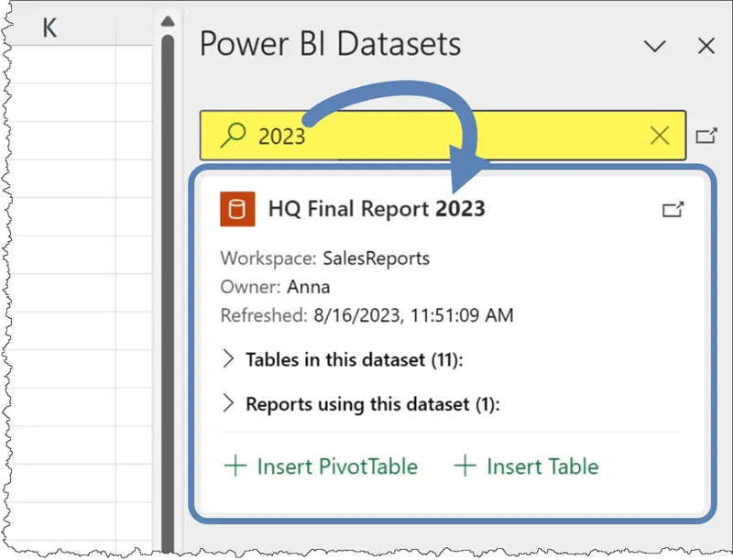This screenshot has width=733, height=560.
Task: Click Insert Table text
Action: coord(542,466)
